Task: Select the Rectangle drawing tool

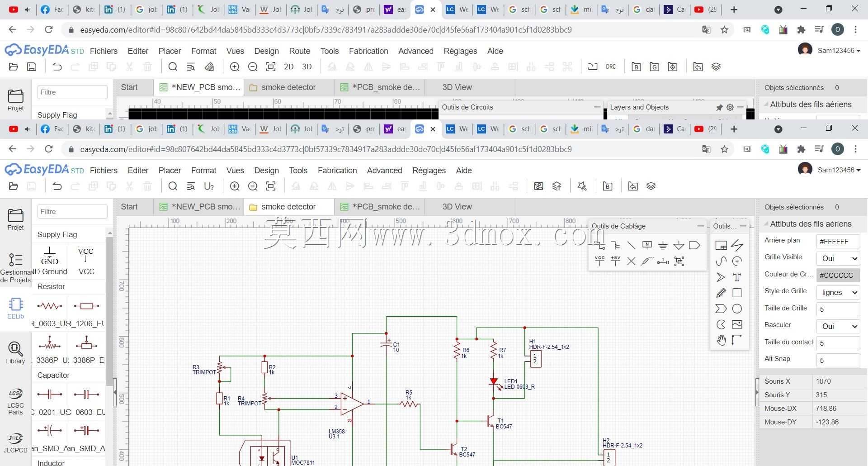Action: [x=737, y=293]
